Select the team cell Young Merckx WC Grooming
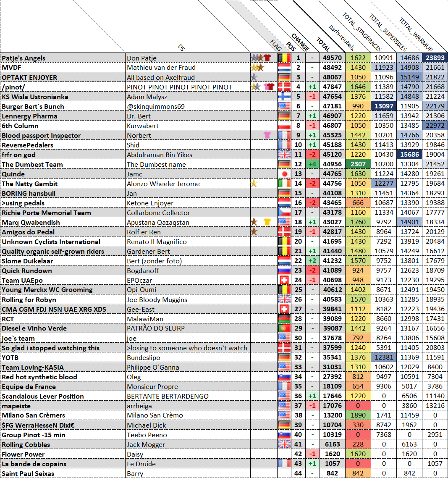448x478 pixels. point(63,289)
